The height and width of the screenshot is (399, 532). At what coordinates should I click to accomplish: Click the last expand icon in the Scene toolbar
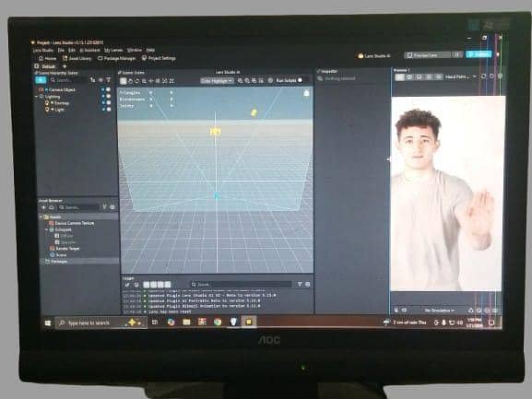[171, 81]
